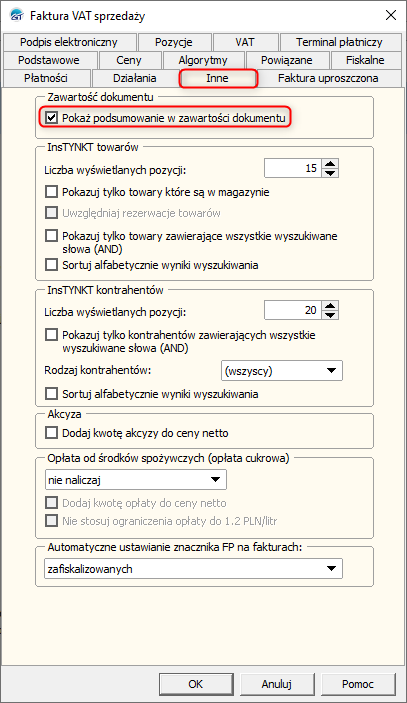This screenshot has width=407, height=703.
Task: Open the Rodzaj kontrahentów dropdown
Action: coord(282,371)
